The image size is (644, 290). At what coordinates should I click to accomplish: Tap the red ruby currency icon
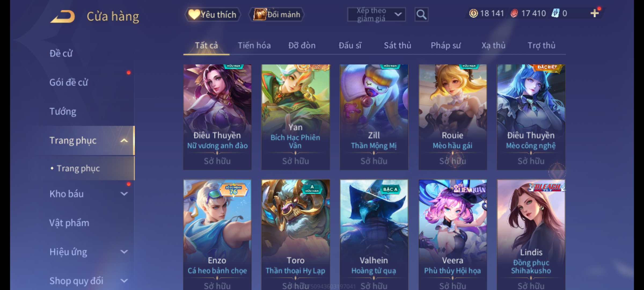point(514,13)
